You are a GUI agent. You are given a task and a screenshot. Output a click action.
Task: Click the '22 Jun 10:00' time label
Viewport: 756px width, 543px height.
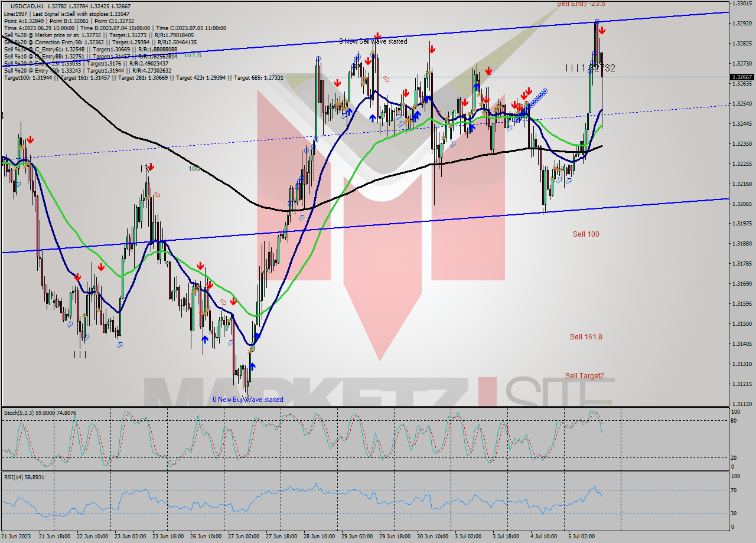pyautogui.click(x=93, y=537)
